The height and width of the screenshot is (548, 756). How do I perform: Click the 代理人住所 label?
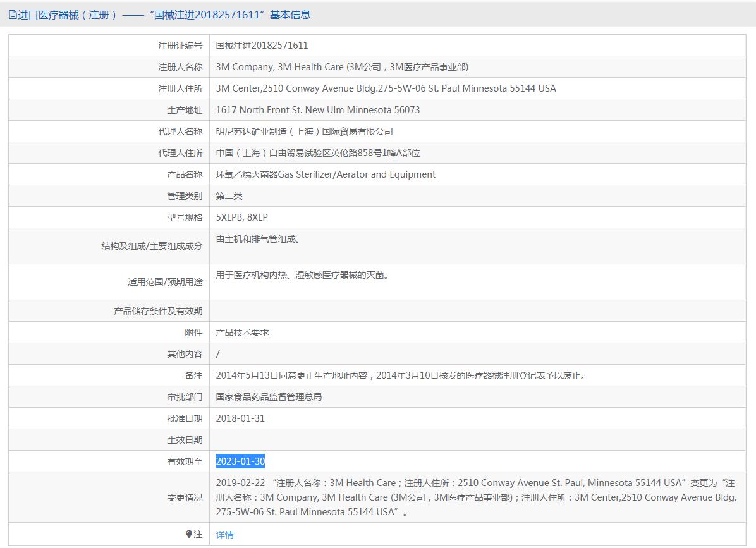(x=180, y=153)
